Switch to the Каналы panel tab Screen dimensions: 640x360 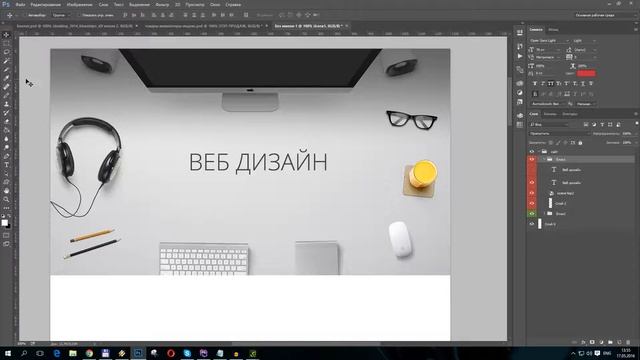[549, 114]
